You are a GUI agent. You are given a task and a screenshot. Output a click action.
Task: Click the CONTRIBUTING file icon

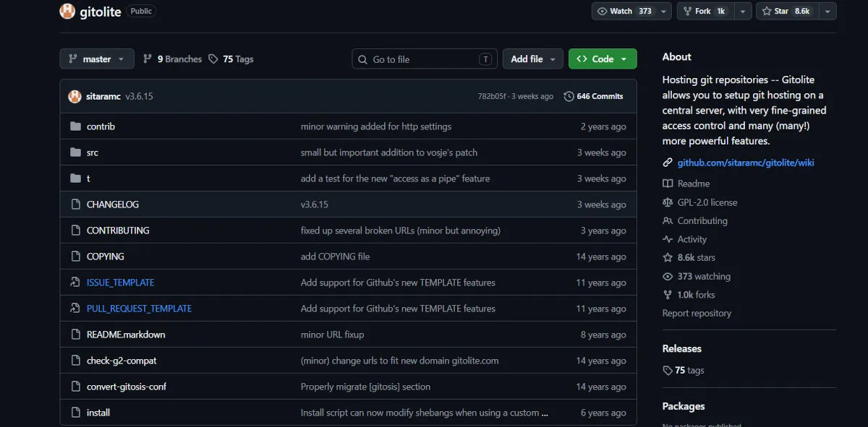pos(75,230)
